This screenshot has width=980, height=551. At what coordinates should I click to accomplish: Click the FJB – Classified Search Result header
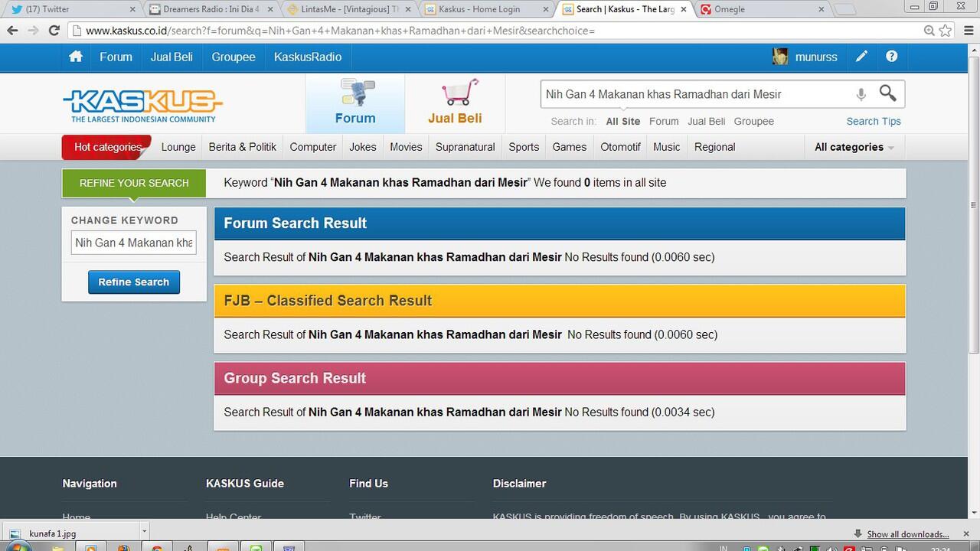pyautogui.click(x=560, y=301)
